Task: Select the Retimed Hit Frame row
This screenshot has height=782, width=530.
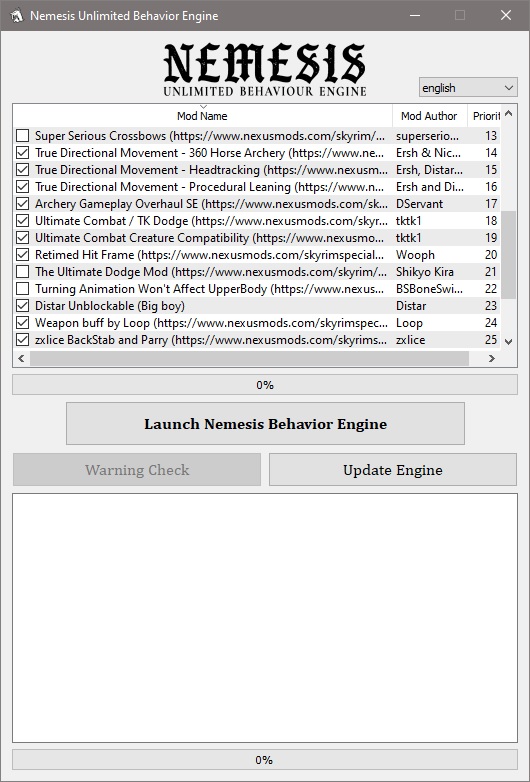Action: [256, 255]
